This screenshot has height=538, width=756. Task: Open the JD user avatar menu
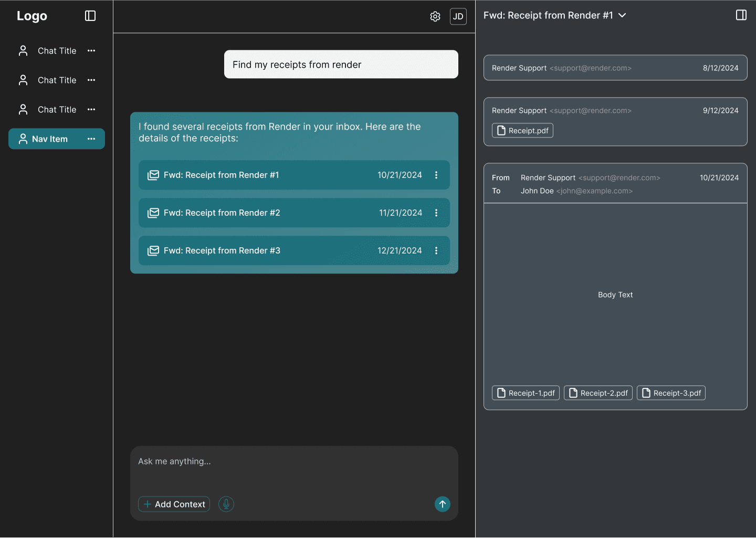point(458,16)
